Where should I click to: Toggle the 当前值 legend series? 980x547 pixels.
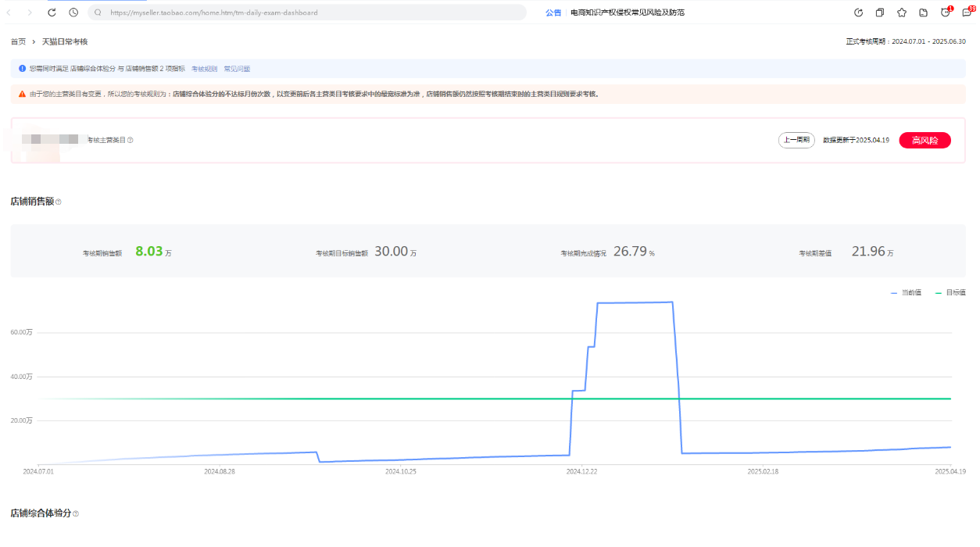[x=906, y=292]
